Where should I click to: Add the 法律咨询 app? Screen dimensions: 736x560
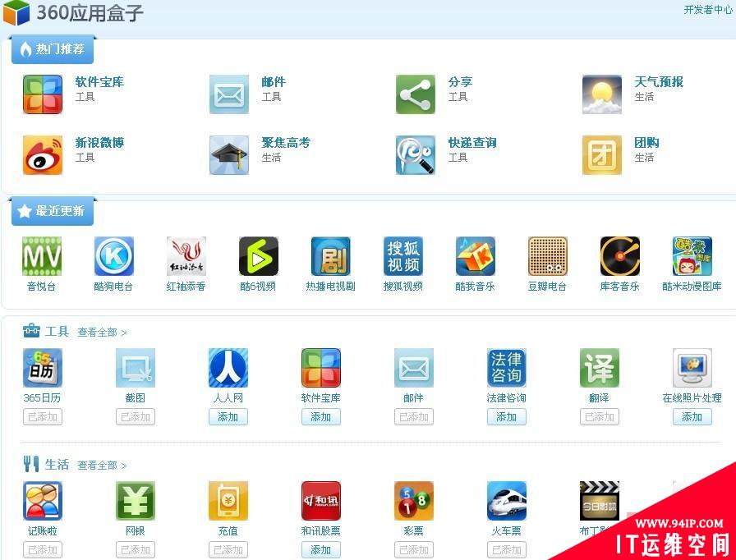click(x=507, y=417)
